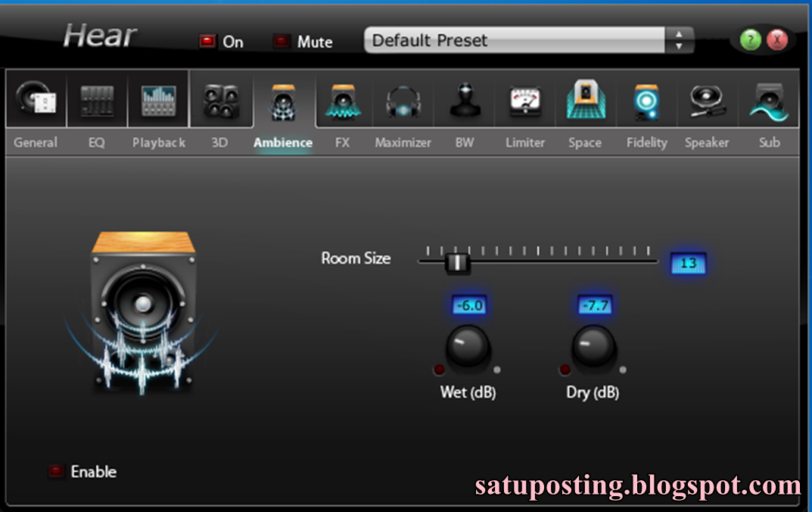Toggle the Hear On switch
The width and height of the screenshot is (812, 512).
[207, 41]
